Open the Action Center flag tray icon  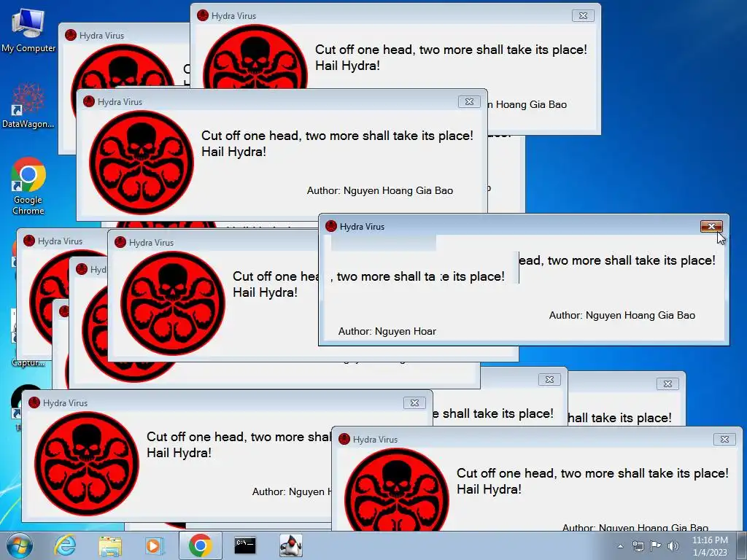pyautogui.click(x=656, y=546)
